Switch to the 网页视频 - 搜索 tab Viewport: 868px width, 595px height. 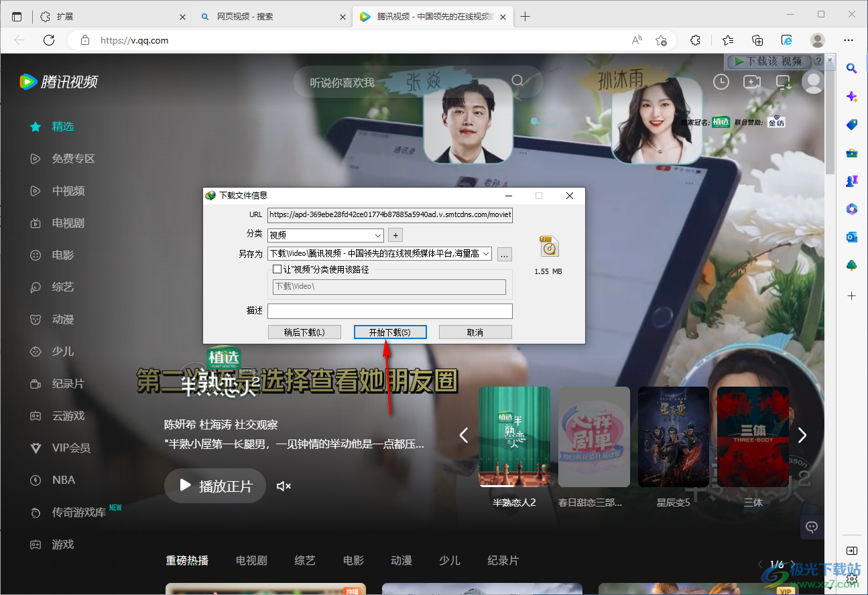click(271, 16)
